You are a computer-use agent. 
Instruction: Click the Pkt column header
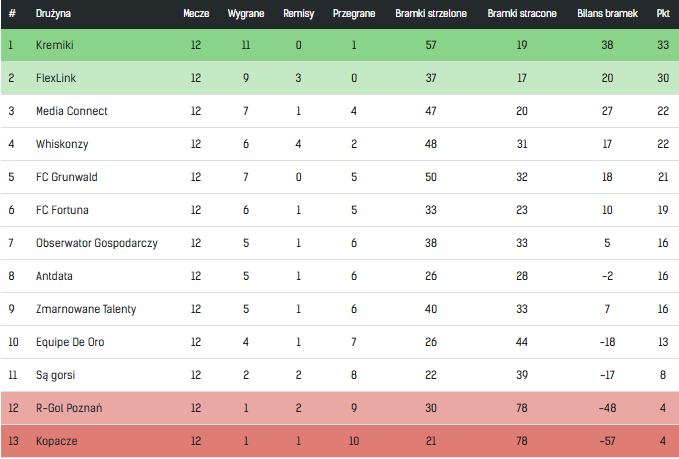[x=663, y=13]
